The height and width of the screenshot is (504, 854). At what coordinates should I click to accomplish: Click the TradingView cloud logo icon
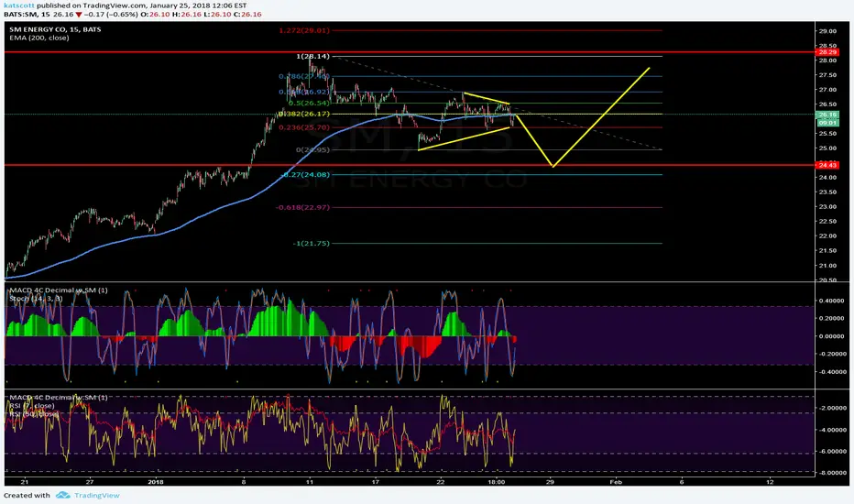62,495
